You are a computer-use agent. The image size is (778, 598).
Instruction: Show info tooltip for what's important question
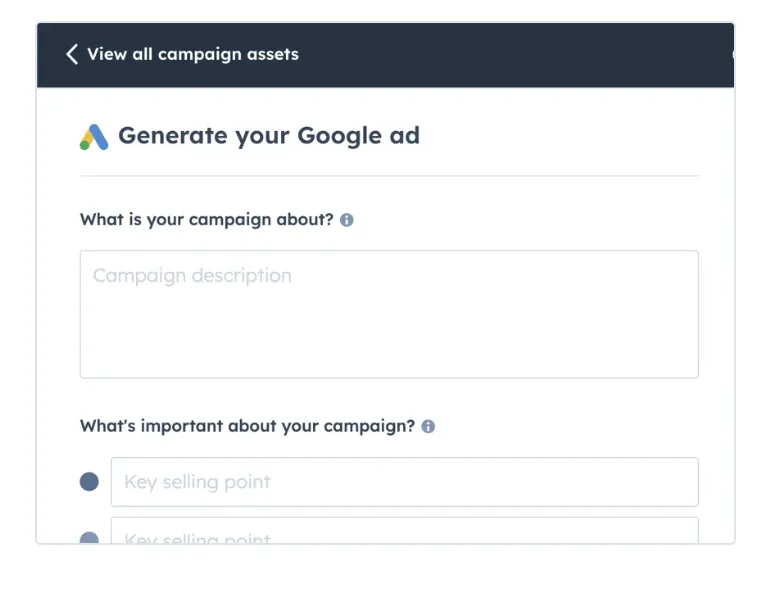pos(428,426)
